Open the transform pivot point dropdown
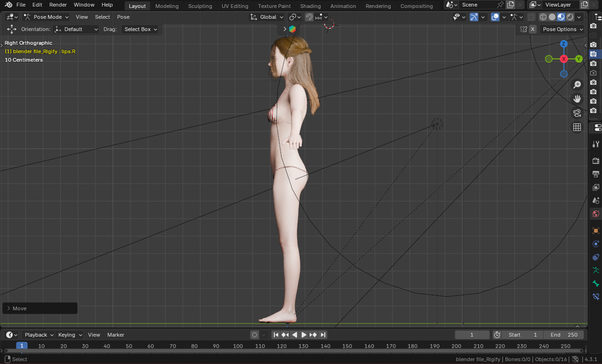 coord(295,17)
